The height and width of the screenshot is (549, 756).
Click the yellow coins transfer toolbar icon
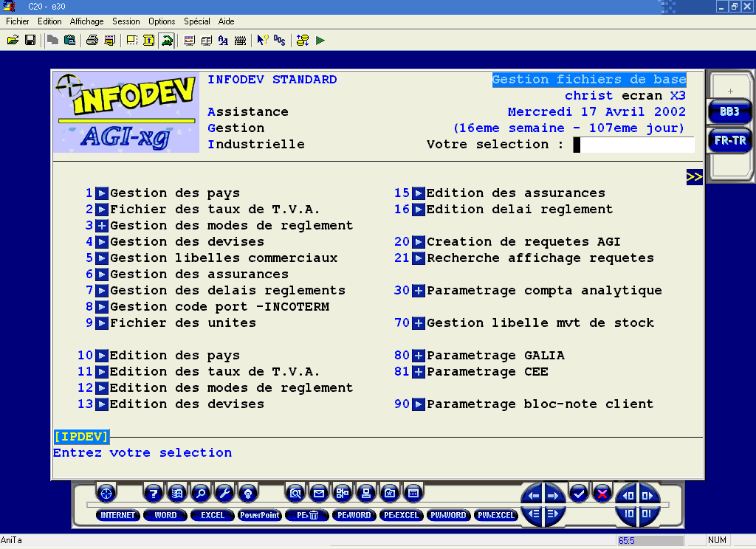click(x=303, y=40)
